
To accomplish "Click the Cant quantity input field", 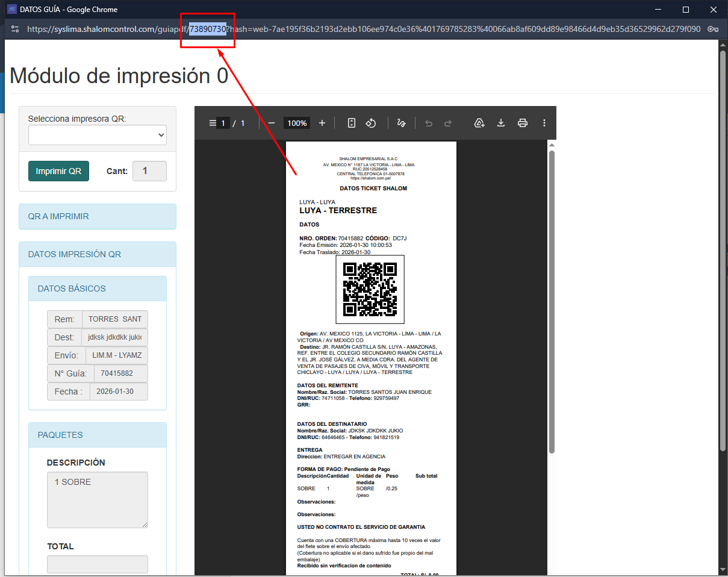I will [x=149, y=171].
